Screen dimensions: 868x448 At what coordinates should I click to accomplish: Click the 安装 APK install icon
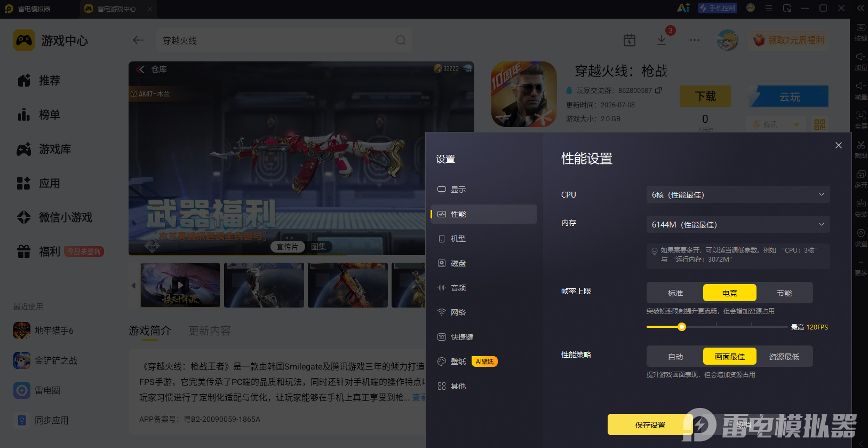[x=861, y=208]
